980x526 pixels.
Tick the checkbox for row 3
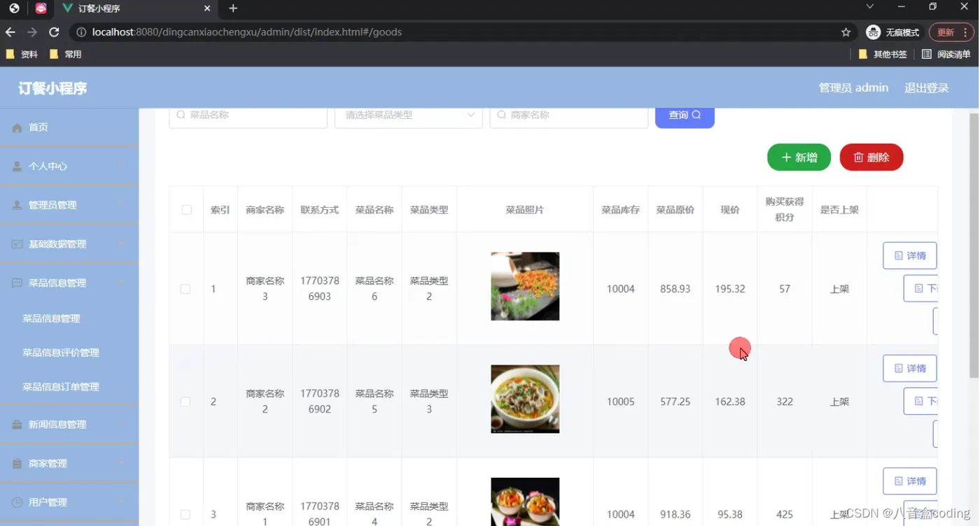point(185,514)
